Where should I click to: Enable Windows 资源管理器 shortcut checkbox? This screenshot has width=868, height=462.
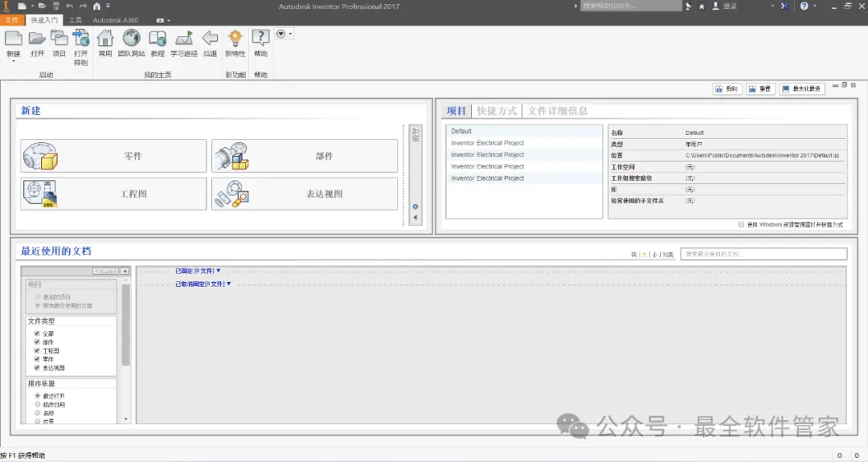tap(741, 225)
